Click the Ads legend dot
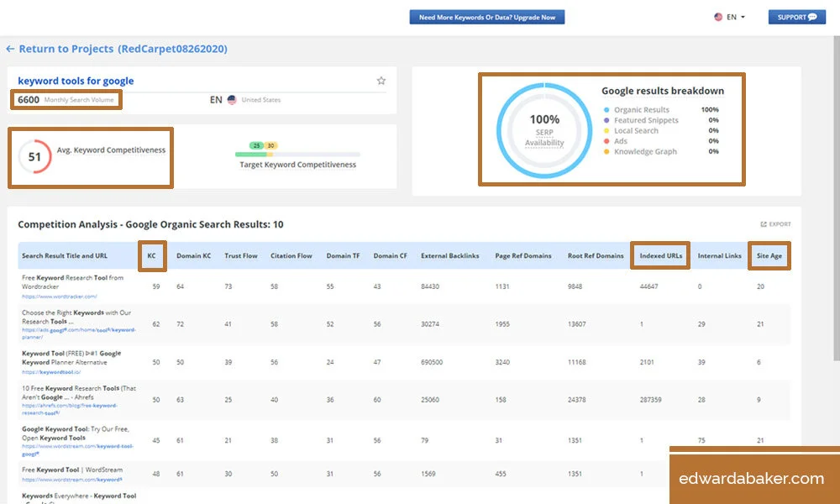 606,141
